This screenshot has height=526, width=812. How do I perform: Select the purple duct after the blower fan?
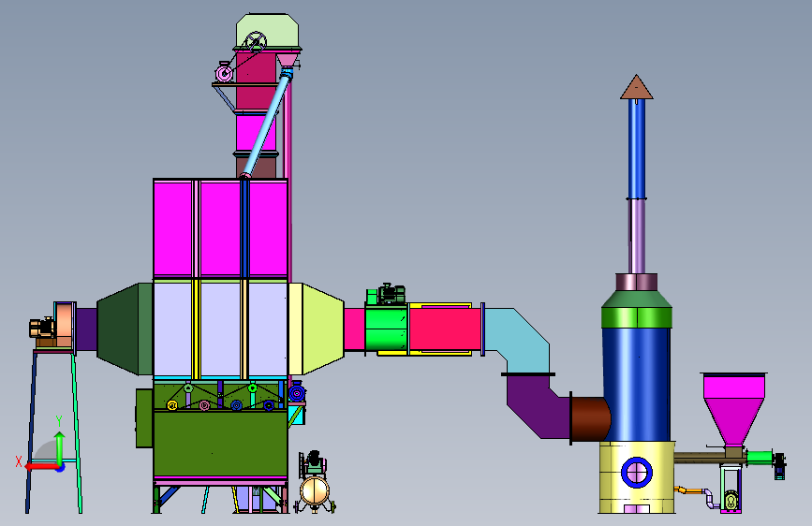pos(86,329)
